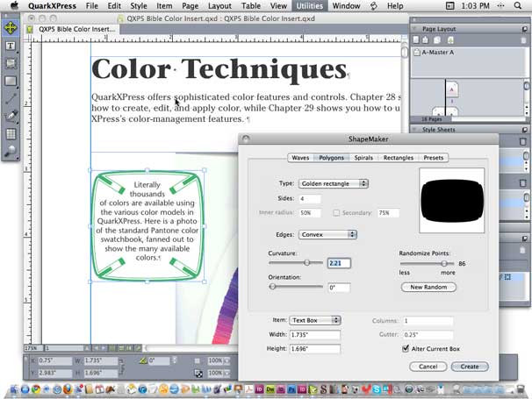Select the Zoom tool
Image resolution: width=532 pixels, height=399 pixels.
(x=11, y=152)
